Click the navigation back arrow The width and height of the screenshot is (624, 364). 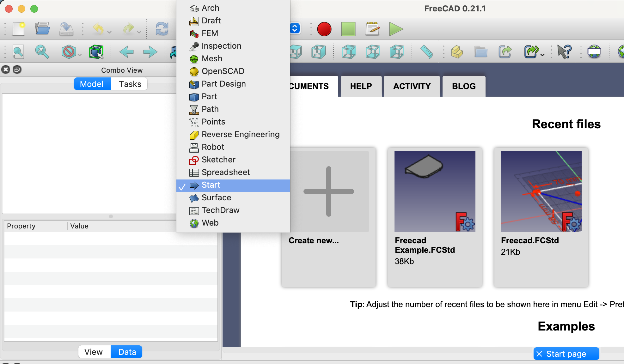pos(126,52)
